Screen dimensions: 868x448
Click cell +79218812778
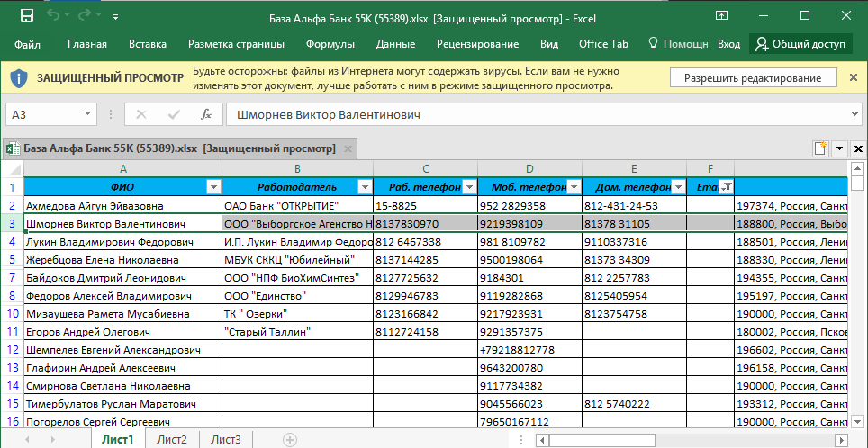coord(529,350)
